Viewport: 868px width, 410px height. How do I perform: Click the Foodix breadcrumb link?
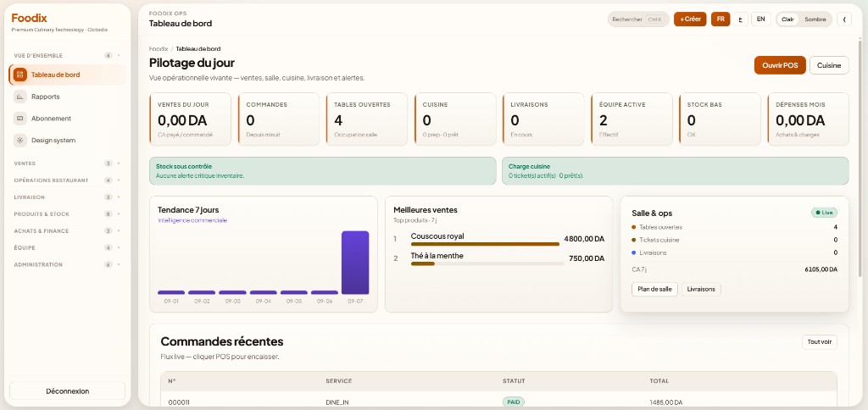tap(159, 48)
